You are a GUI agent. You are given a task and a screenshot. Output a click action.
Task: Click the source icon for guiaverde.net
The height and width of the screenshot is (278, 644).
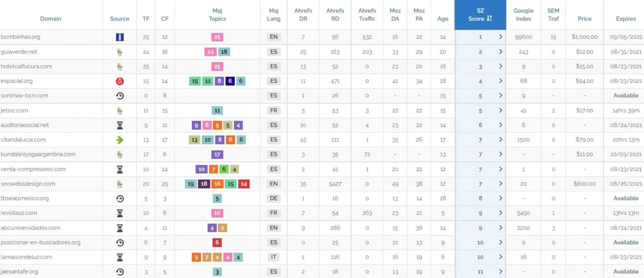(x=119, y=52)
